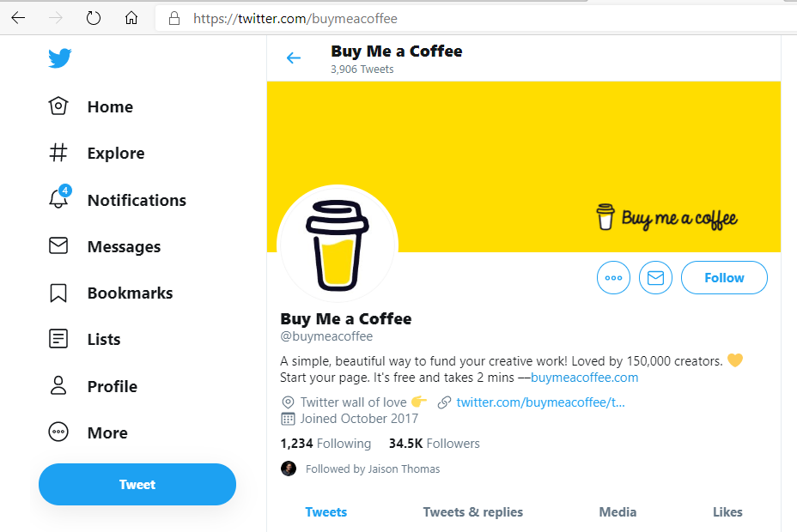
Task: Switch to the Tweets & replies tab
Action: pyautogui.click(x=472, y=512)
